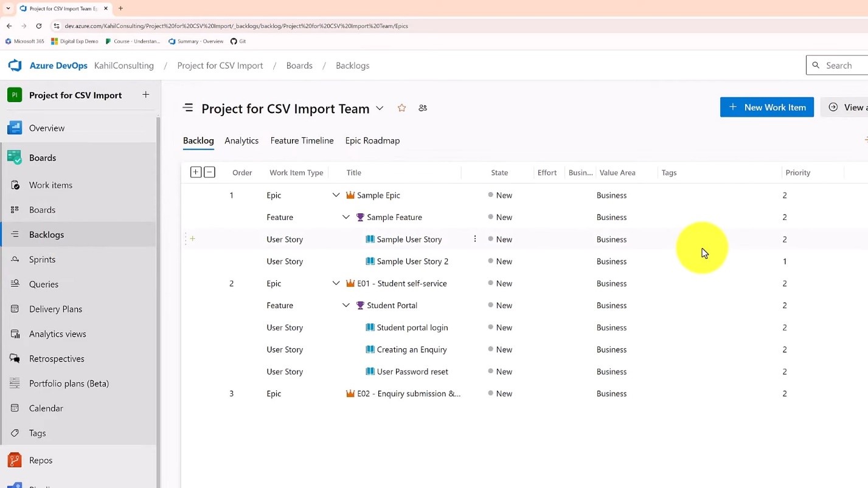Viewport: 868px width, 488px height.
Task: Open Retrospectives from the sidebar
Action: tap(56, 359)
